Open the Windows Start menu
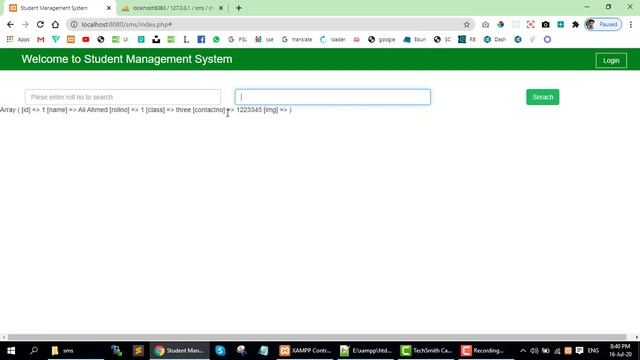The image size is (640, 360). (11, 351)
